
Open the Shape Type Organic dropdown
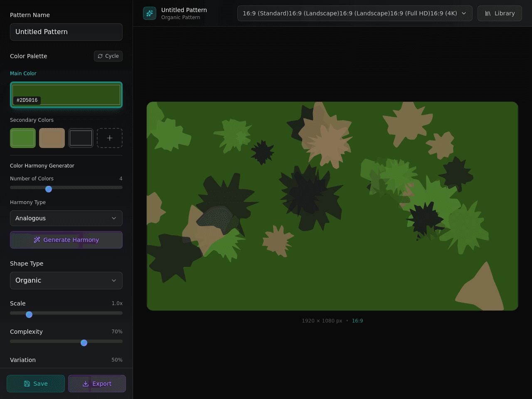pyautogui.click(x=66, y=281)
